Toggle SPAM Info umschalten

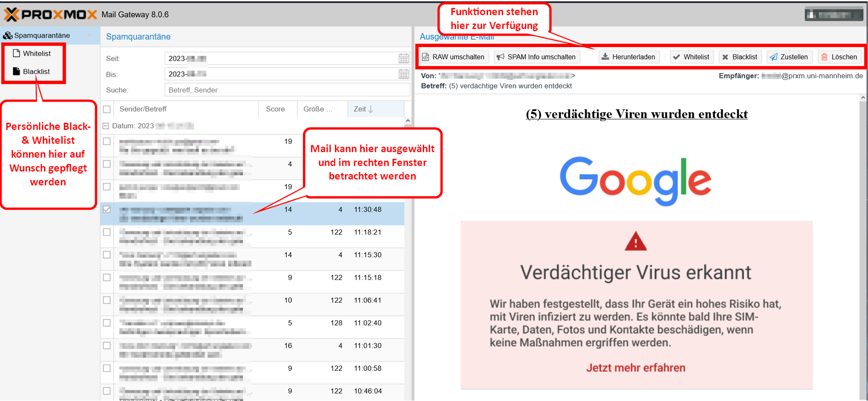536,57
